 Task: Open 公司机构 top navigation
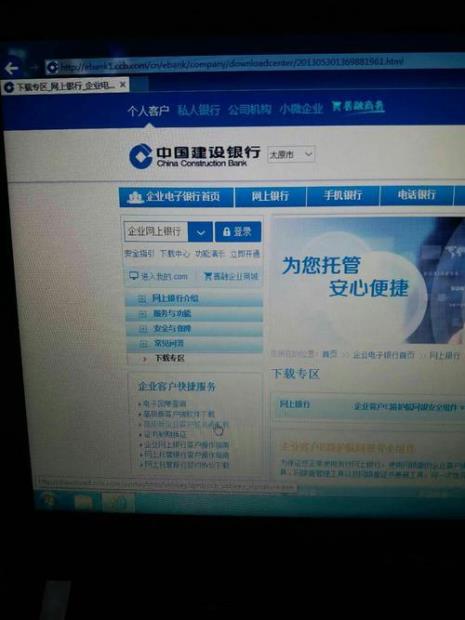pos(250,109)
